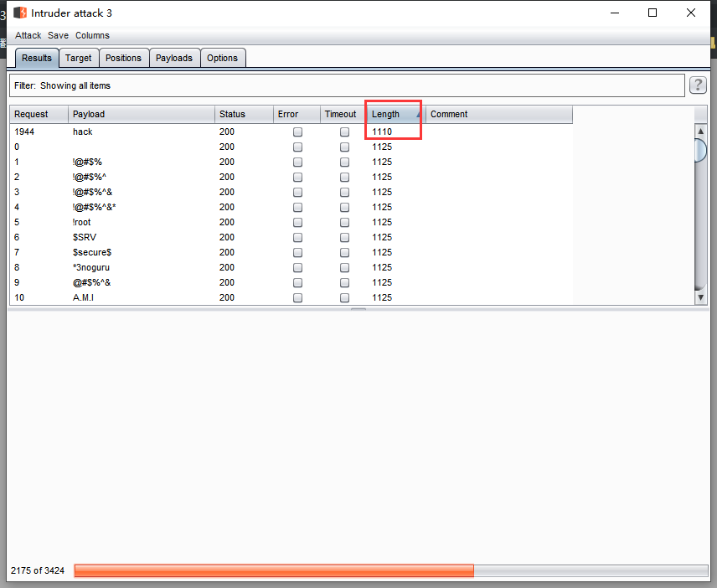Select payload !@#$%^& in request 3

pyautogui.click(x=92, y=192)
